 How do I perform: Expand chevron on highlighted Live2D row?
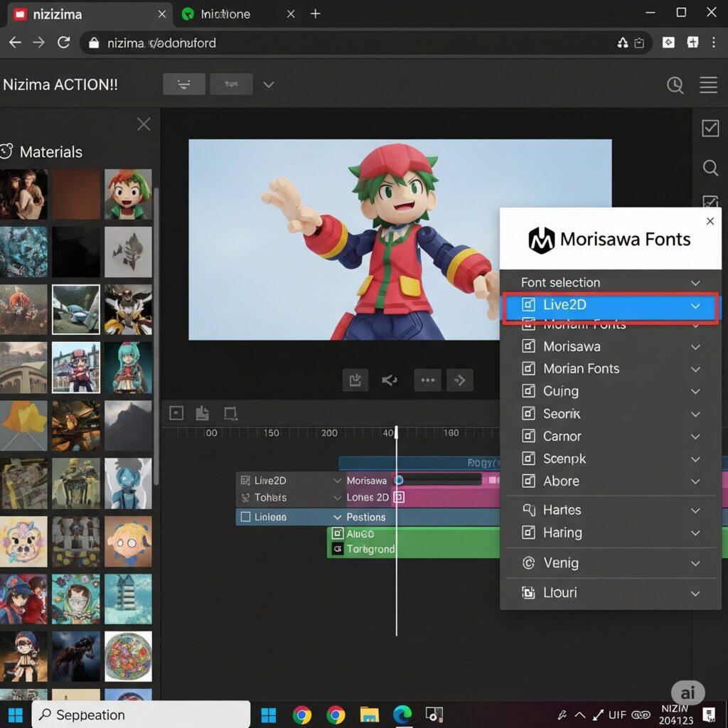(x=695, y=306)
